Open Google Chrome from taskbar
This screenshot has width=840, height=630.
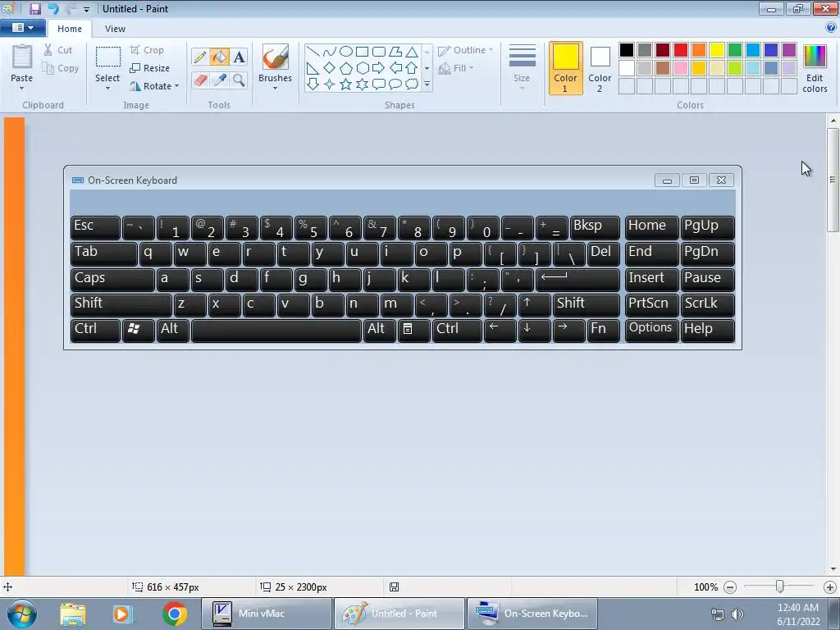pos(175,614)
